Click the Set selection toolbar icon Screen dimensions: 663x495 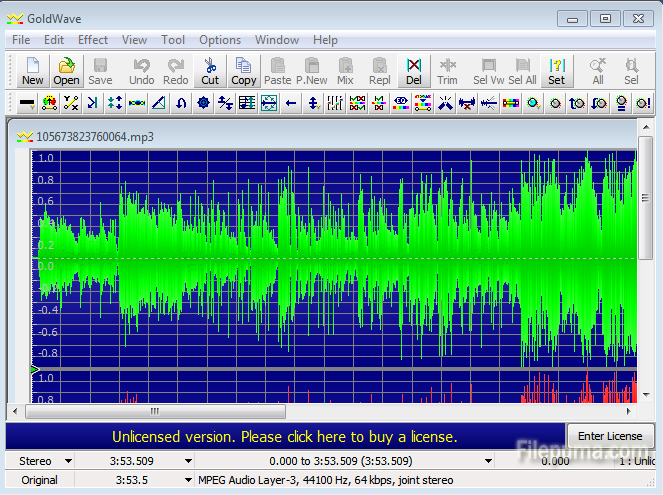tap(556, 71)
